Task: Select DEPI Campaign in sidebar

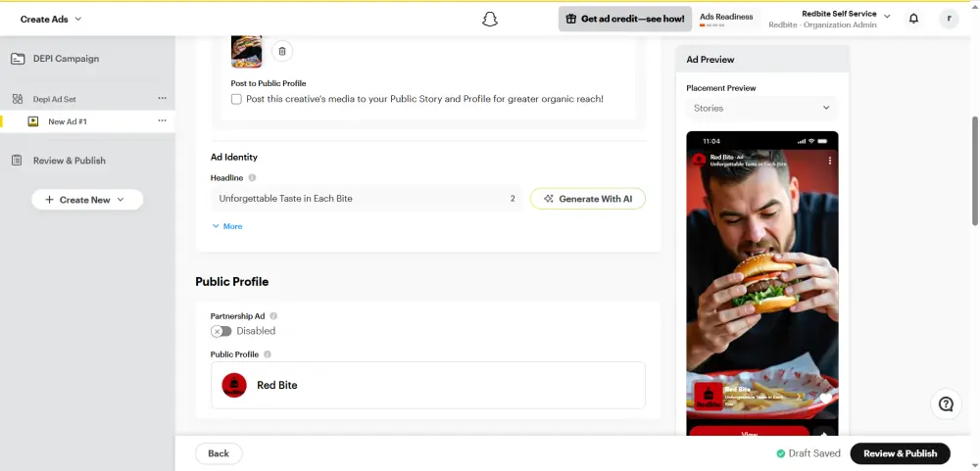Action: tap(67, 59)
